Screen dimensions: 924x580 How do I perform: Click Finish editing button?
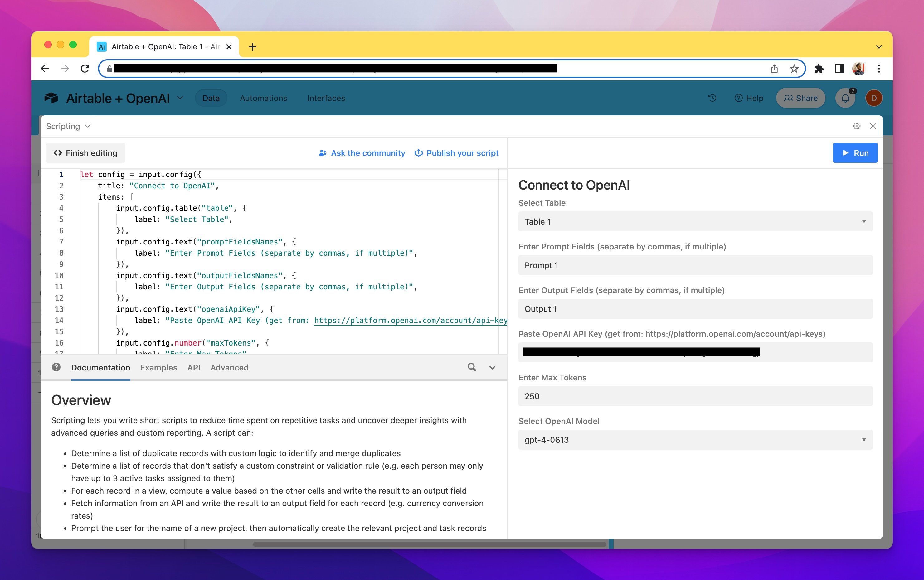click(x=85, y=153)
